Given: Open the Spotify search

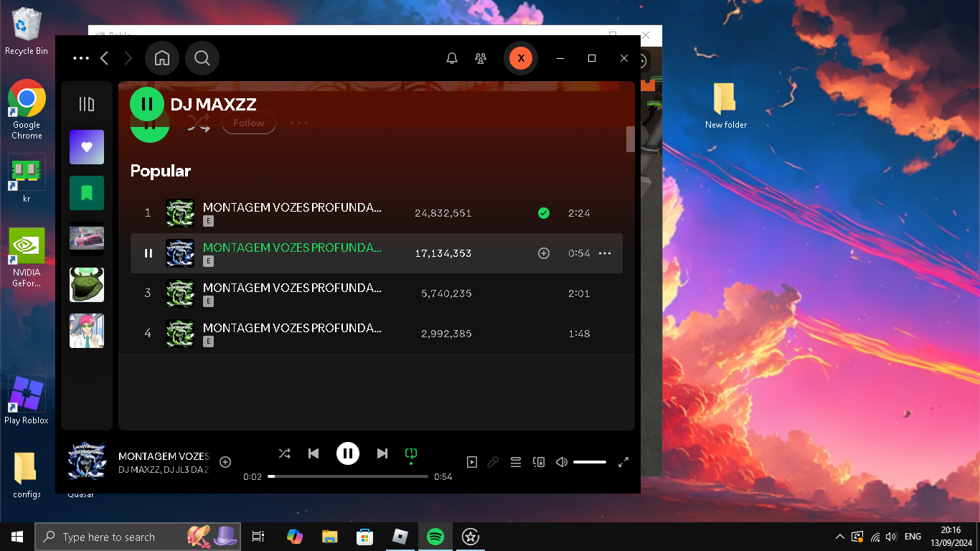Looking at the screenshot, I should coord(202,58).
